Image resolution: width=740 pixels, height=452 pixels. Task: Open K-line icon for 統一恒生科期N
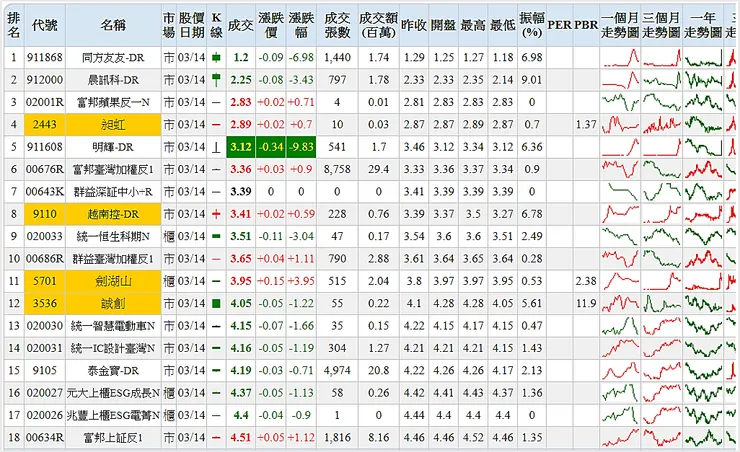[216, 236]
